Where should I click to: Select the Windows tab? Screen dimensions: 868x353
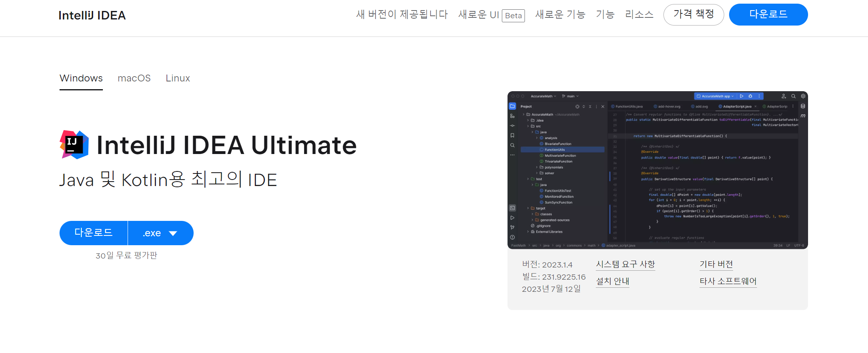[81, 78]
